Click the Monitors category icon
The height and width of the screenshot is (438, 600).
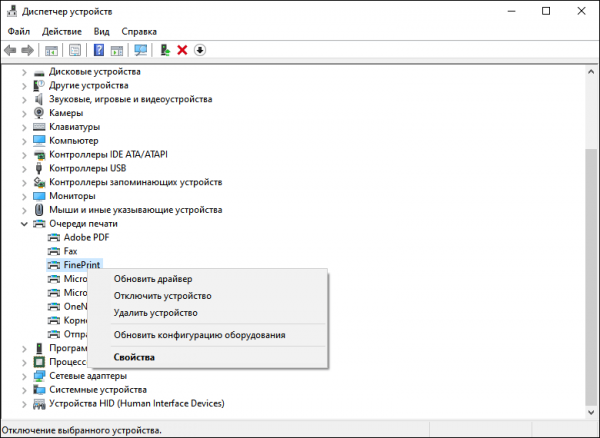39,196
